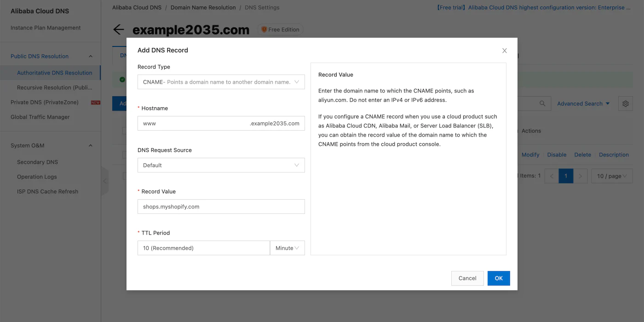
Task: Collapse the Public DNS Resolution section
Action: [x=90, y=56]
